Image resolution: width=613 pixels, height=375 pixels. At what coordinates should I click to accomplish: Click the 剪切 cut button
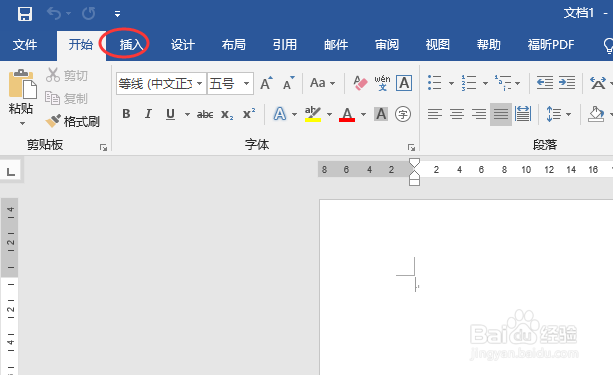pyautogui.click(x=67, y=75)
